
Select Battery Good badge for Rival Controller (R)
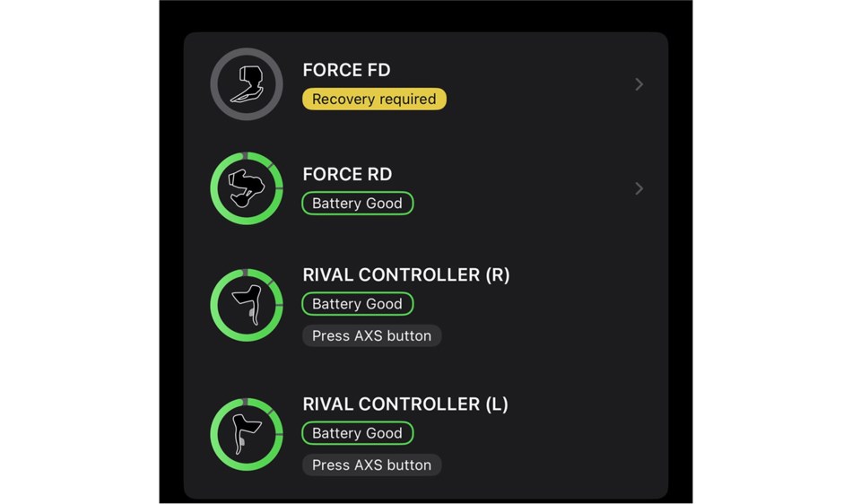pos(358,304)
